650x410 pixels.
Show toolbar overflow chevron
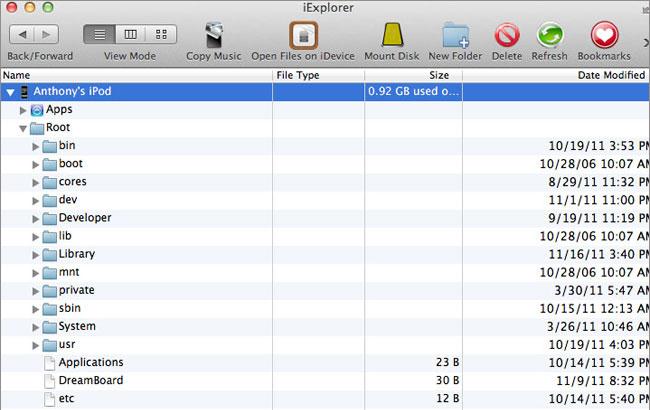click(646, 43)
